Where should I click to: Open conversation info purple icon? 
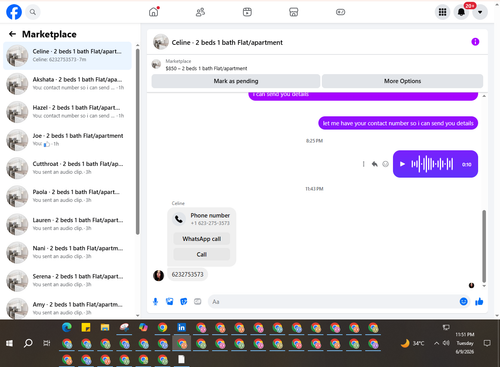click(x=475, y=42)
